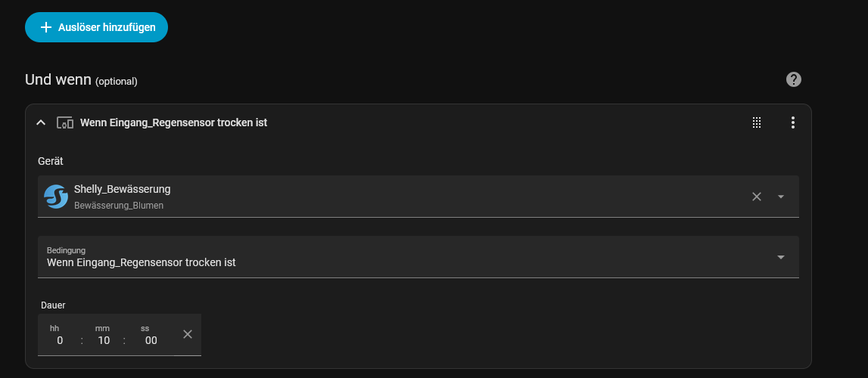The height and width of the screenshot is (378, 868).
Task: Click the plus icon on Auslöser hinzufügen
Action: pyautogui.click(x=46, y=27)
